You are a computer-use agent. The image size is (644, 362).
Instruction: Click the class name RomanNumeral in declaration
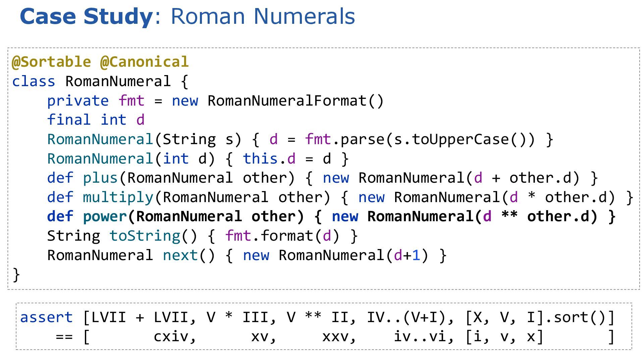(118, 81)
